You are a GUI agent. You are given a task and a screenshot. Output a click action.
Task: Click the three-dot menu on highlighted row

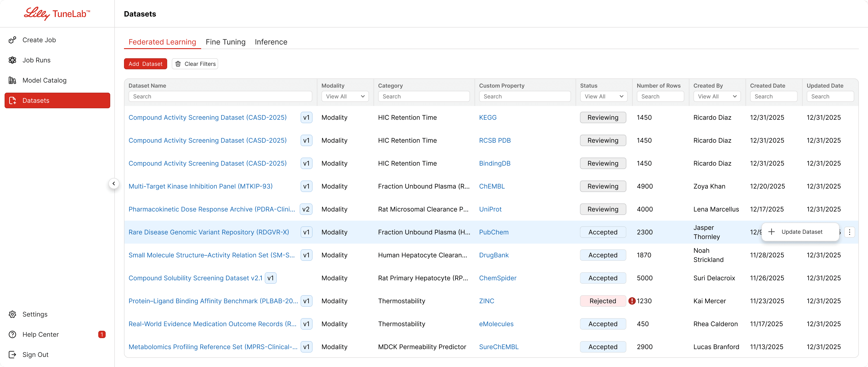[849, 232]
